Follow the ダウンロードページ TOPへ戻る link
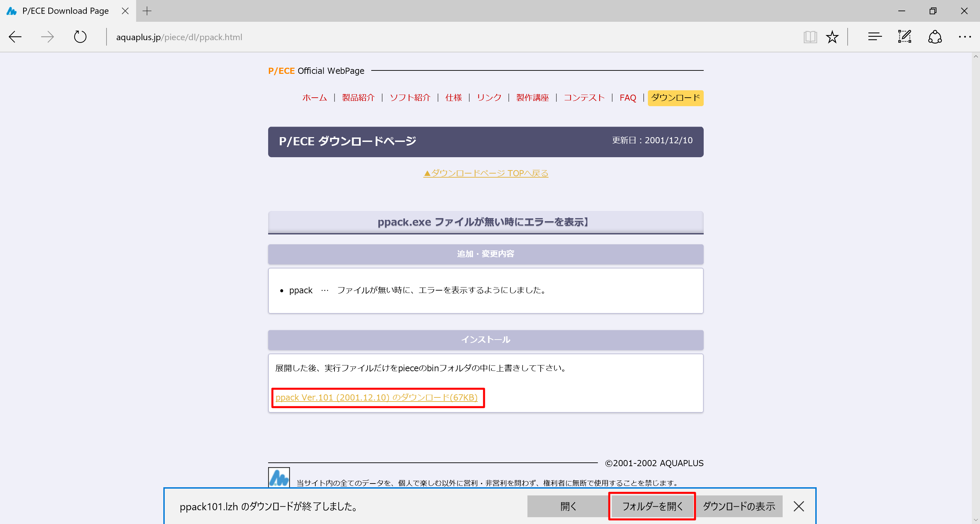980x524 pixels. point(486,173)
